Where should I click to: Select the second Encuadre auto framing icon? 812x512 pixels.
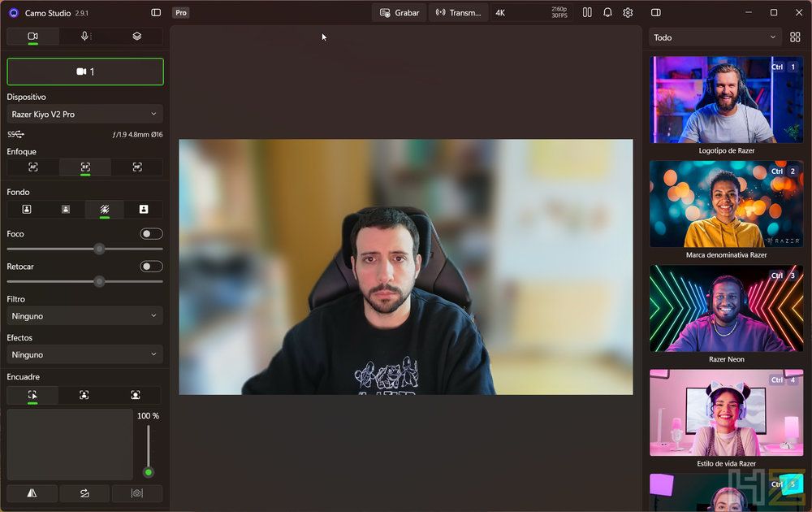pyautogui.click(x=84, y=396)
